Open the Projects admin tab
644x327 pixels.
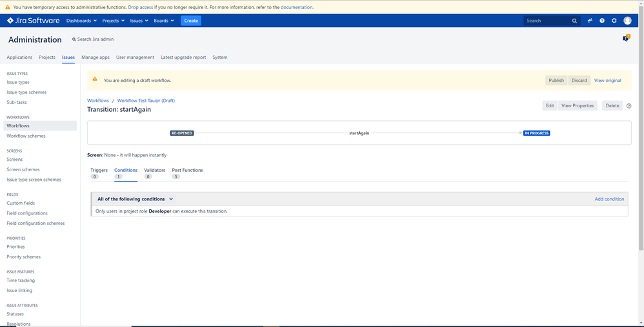click(x=47, y=57)
